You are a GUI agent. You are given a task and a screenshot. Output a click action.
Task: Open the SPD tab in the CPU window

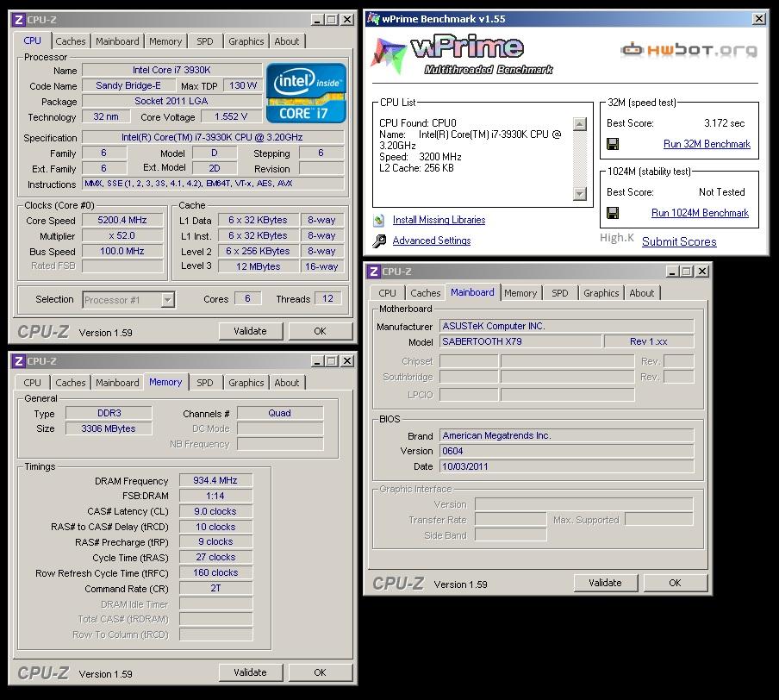[x=205, y=41]
